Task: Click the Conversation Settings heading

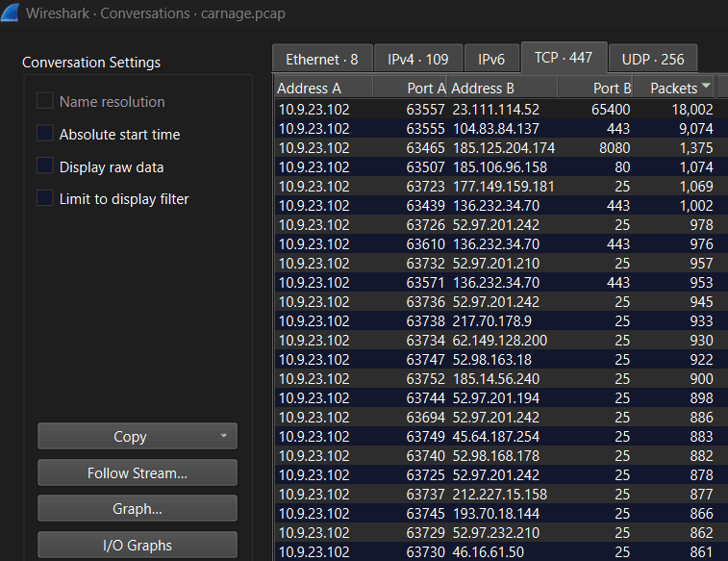Action: click(91, 63)
